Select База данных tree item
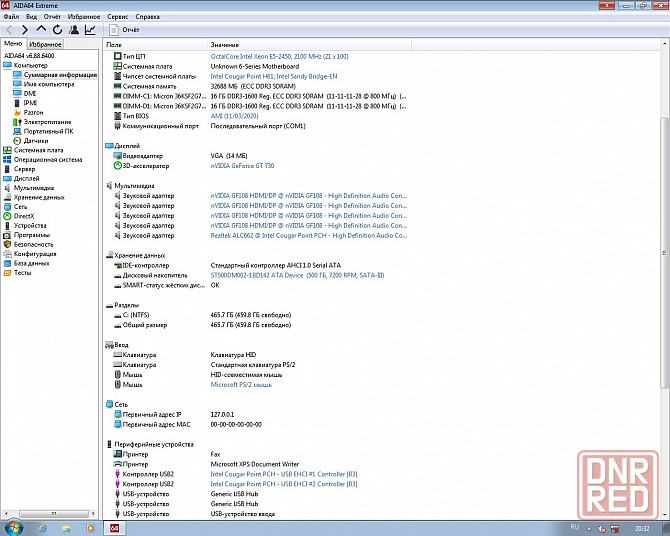Viewport: 670px width, 536px height. (26, 263)
